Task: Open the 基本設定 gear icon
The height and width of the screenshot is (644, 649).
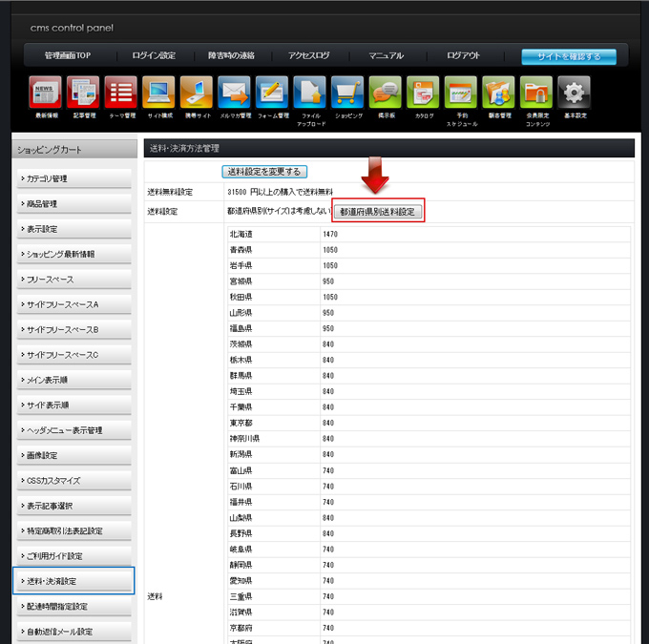Action: pyautogui.click(x=575, y=93)
